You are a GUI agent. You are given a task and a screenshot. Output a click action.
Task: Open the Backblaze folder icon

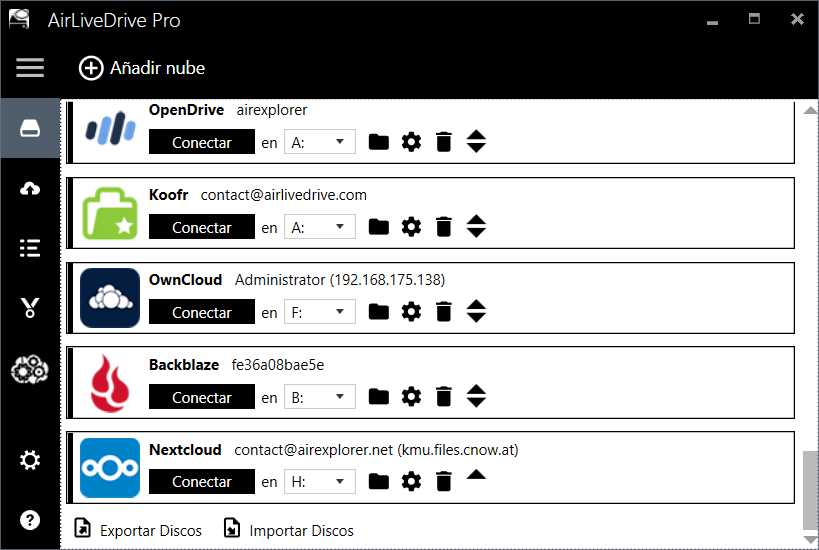pyautogui.click(x=379, y=397)
